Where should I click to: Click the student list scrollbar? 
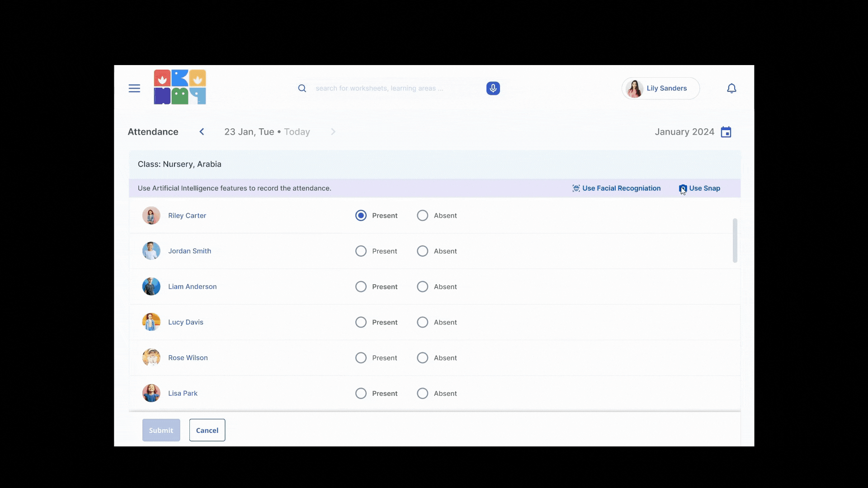pyautogui.click(x=735, y=240)
